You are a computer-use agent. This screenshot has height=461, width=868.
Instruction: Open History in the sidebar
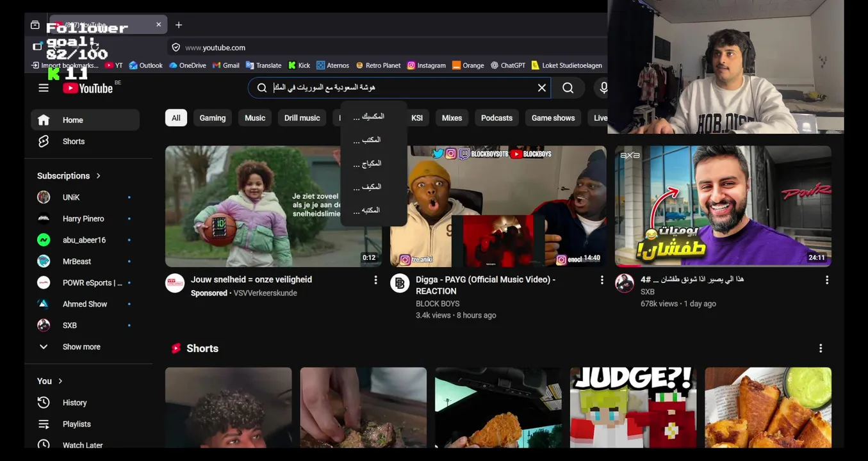click(x=85, y=403)
